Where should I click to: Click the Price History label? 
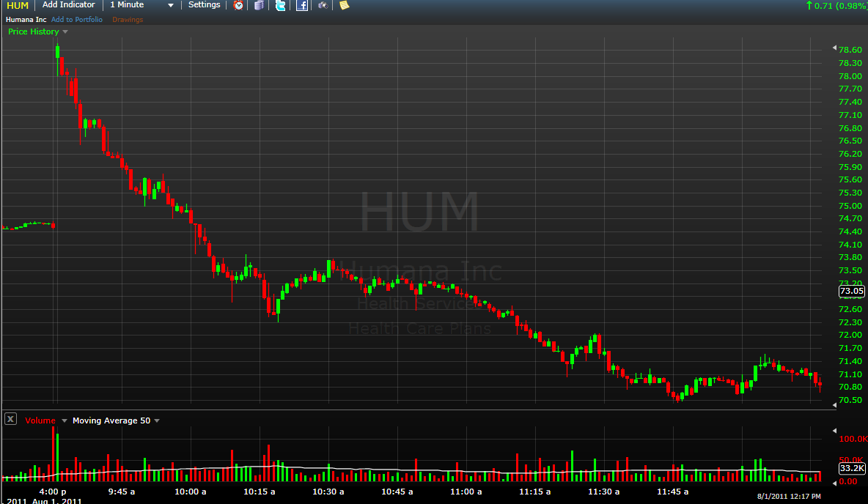tap(33, 31)
